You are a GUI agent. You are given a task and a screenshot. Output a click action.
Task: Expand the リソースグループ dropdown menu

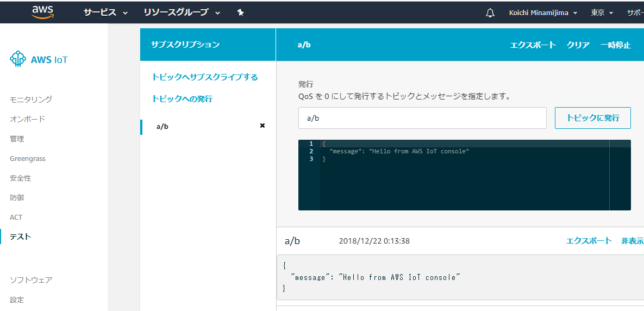[x=182, y=13]
